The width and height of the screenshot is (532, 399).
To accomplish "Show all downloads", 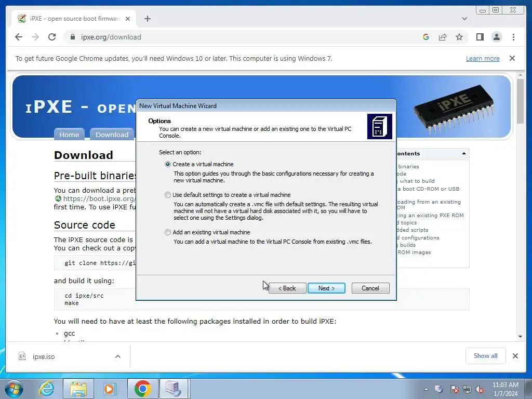I will 486,356.
